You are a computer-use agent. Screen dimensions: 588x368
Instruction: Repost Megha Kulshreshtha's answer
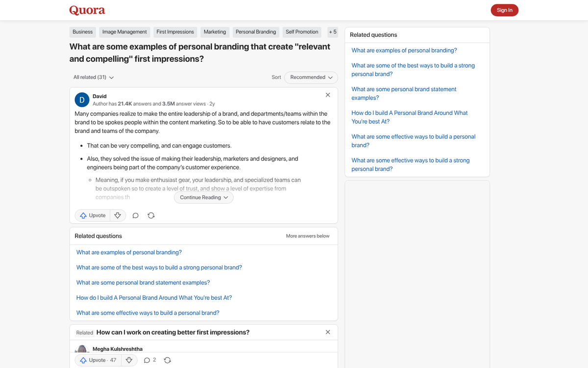(x=167, y=360)
